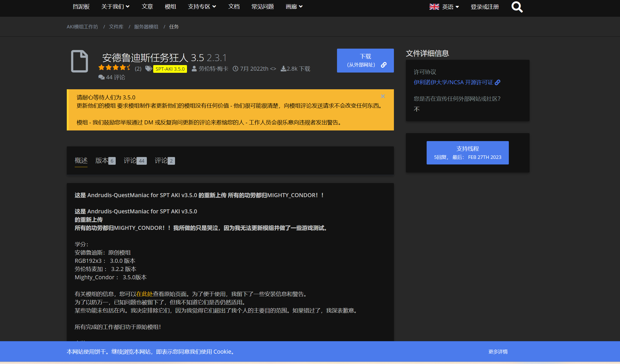Open the site search
This screenshot has width=620, height=364.
[517, 7]
